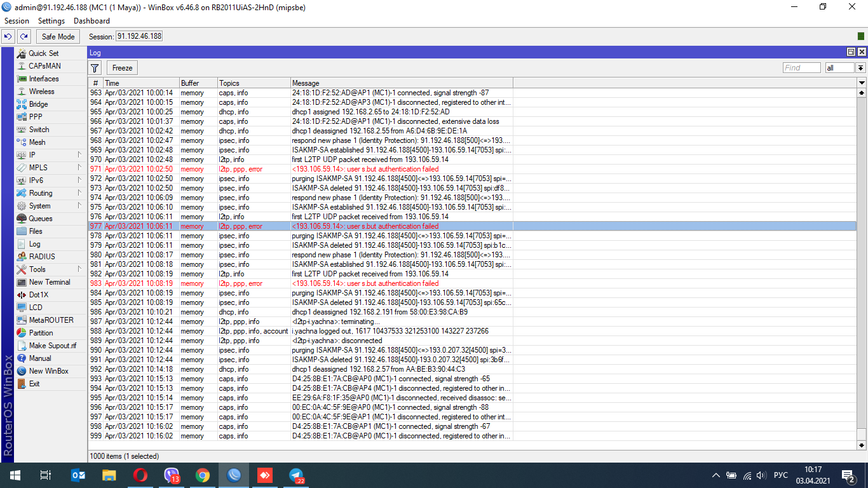868x488 pixels.
Task: Open Interfaces in the sidebar
Action: pyautogui.click(x=43, y=79)
